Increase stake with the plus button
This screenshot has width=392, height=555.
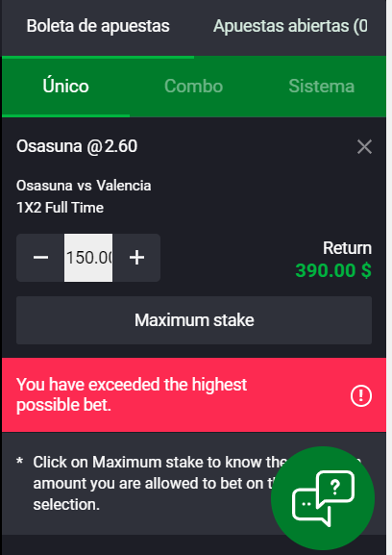(136, 258)
